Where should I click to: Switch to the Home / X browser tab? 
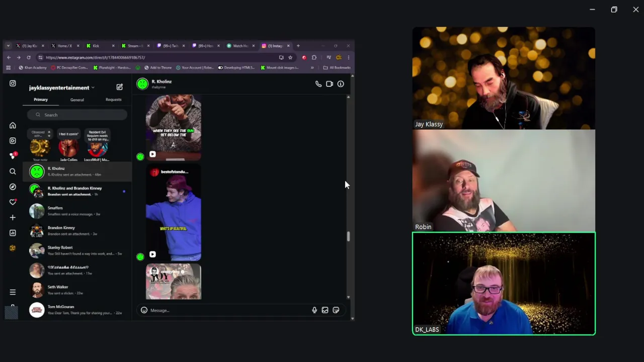[64, 46]
